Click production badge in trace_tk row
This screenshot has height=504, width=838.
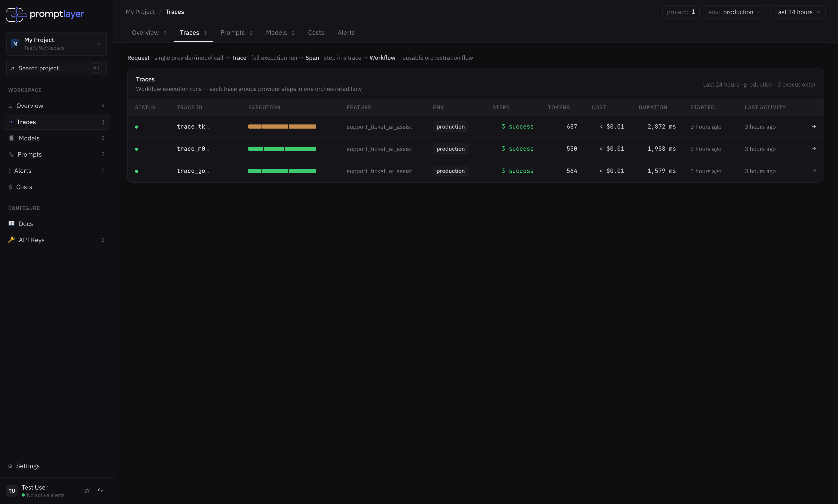(451, 127)
